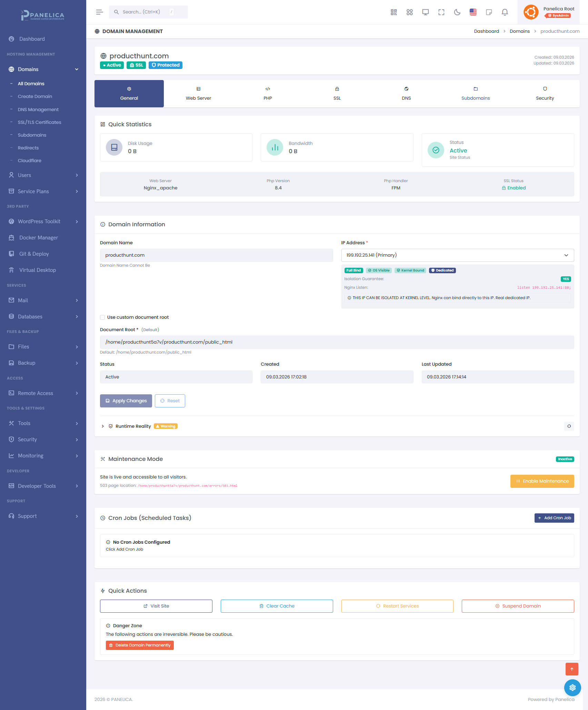The width and height of the screenshot is (588, 710).
Task: Expand the Runtime Reality section
Action: tap(102, 426)
